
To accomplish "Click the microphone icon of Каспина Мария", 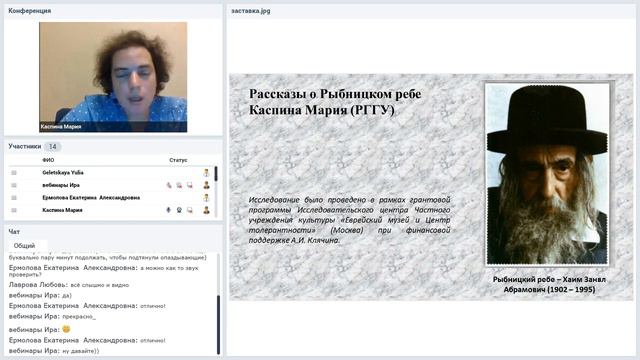I will (169, 210).
